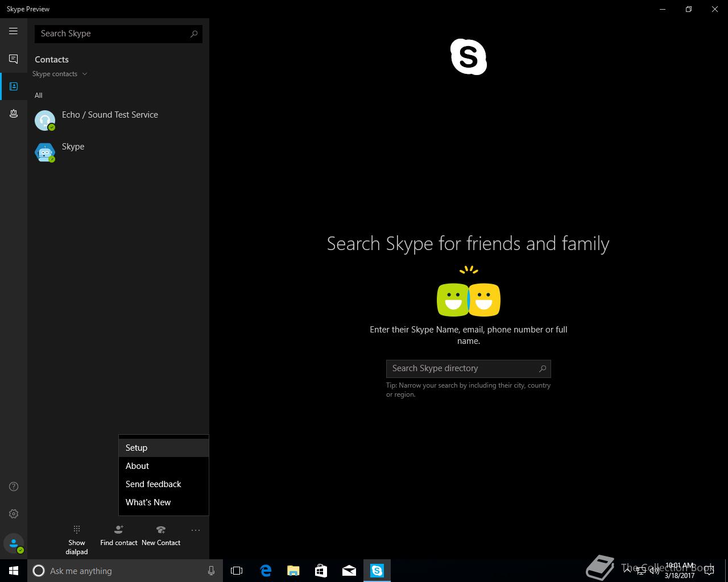This screenshot has height=582, width=728.
Task: Open Task View on the taskbar
Action: click(237, 571)
